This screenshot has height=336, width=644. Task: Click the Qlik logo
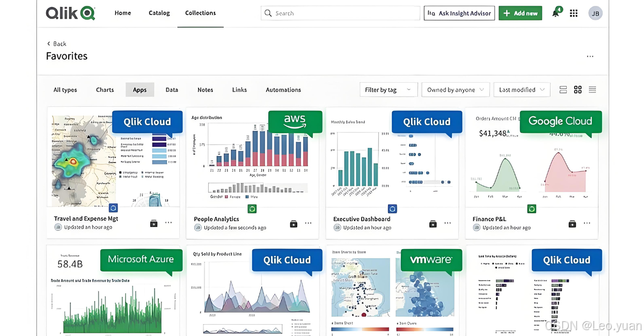coord(70,13)
